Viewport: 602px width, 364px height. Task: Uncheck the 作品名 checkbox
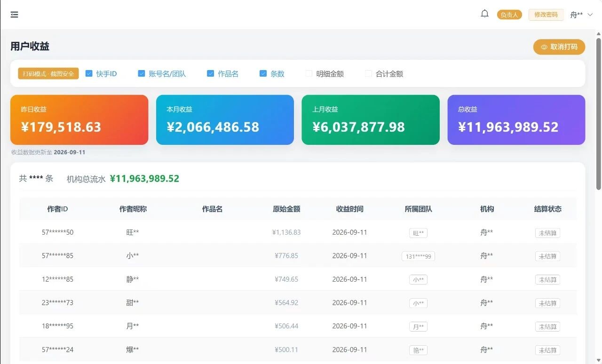[210, 73]
